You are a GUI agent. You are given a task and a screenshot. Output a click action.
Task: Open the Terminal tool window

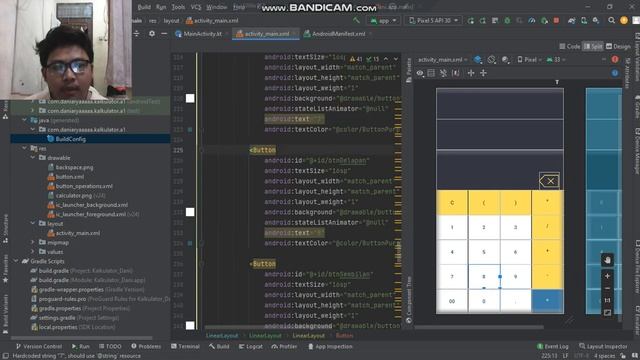185,347
